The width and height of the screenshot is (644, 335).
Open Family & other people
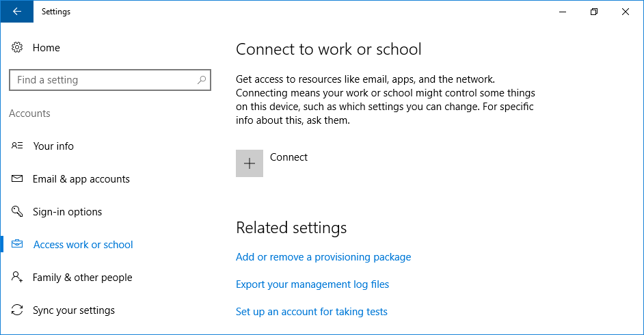[83, 278]
